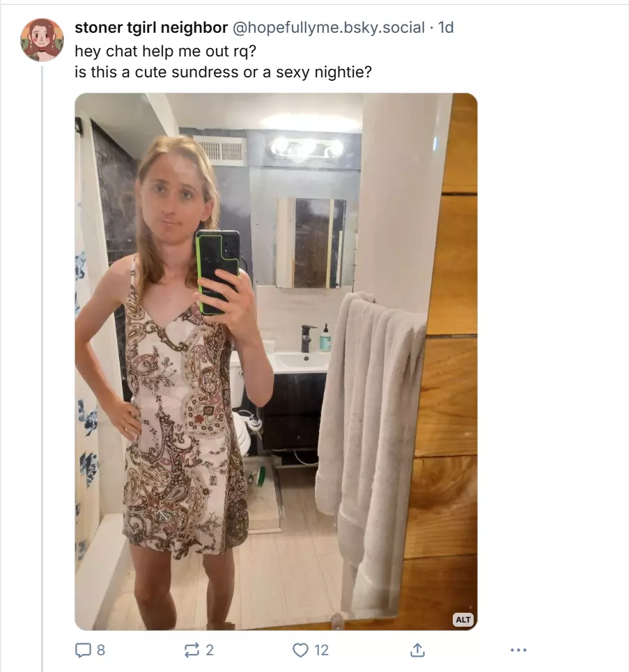Open the share menu via upload icon

(x=417, y=650)
